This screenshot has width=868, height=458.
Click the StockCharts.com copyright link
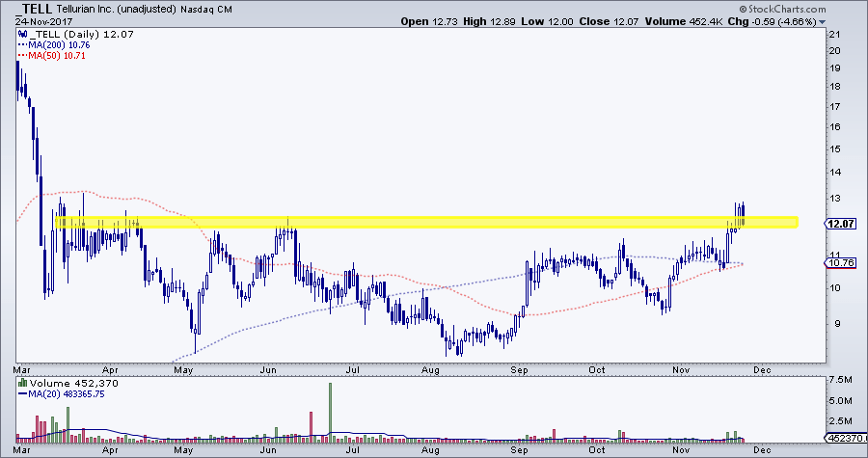point(813,8)
